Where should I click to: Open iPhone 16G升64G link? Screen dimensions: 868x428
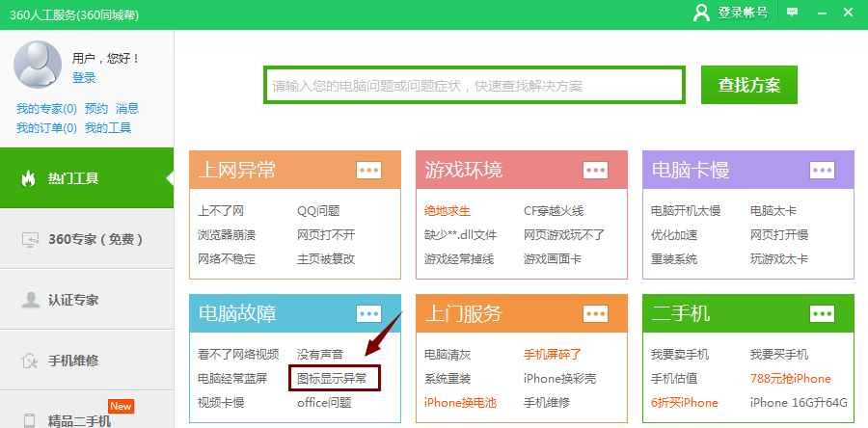(799, 403)
